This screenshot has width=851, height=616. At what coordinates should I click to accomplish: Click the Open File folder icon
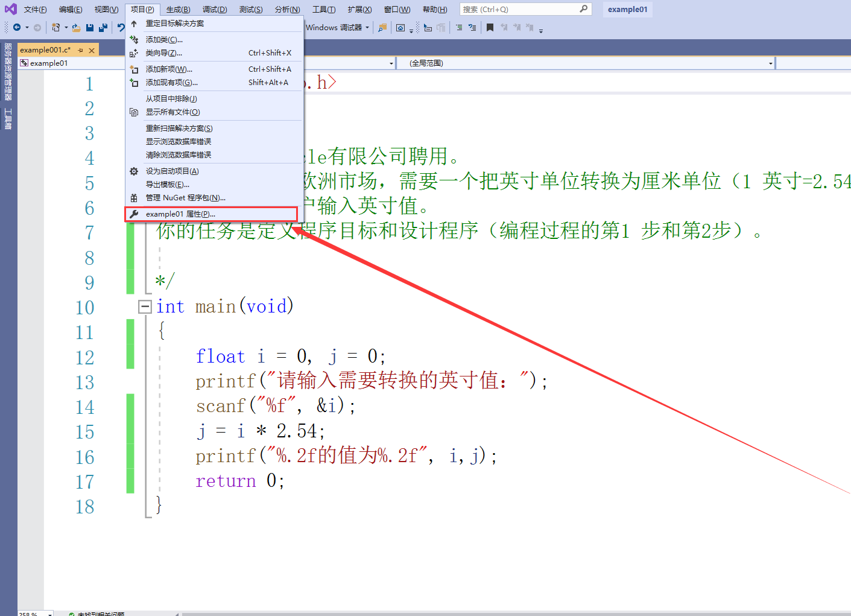[x=76, y=28]
